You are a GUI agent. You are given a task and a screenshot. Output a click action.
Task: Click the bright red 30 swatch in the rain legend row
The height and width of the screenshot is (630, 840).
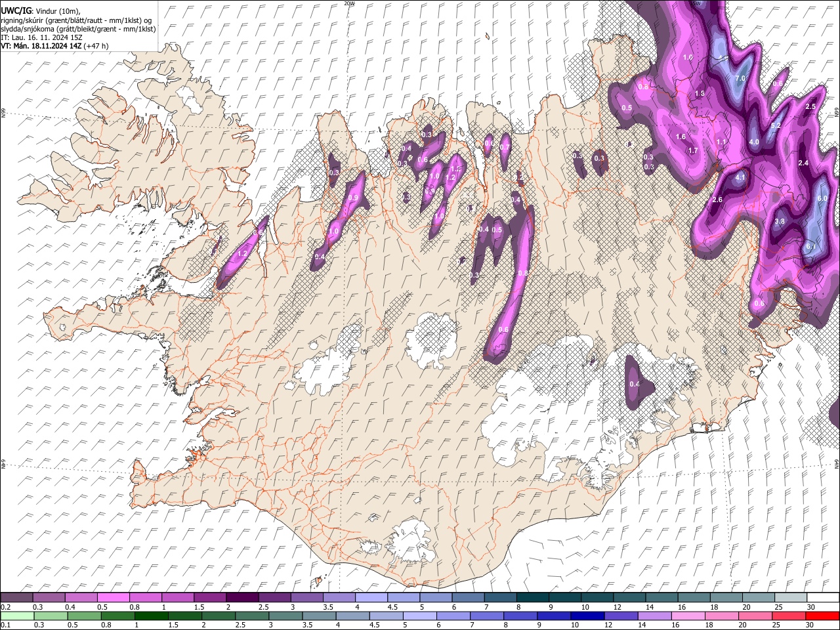[x=823, y=616]
